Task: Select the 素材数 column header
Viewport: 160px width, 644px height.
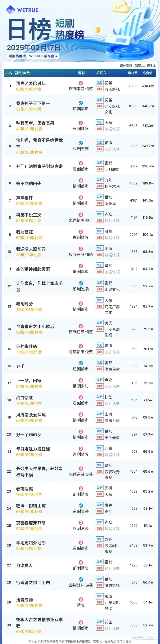Action: click(133, 73)
